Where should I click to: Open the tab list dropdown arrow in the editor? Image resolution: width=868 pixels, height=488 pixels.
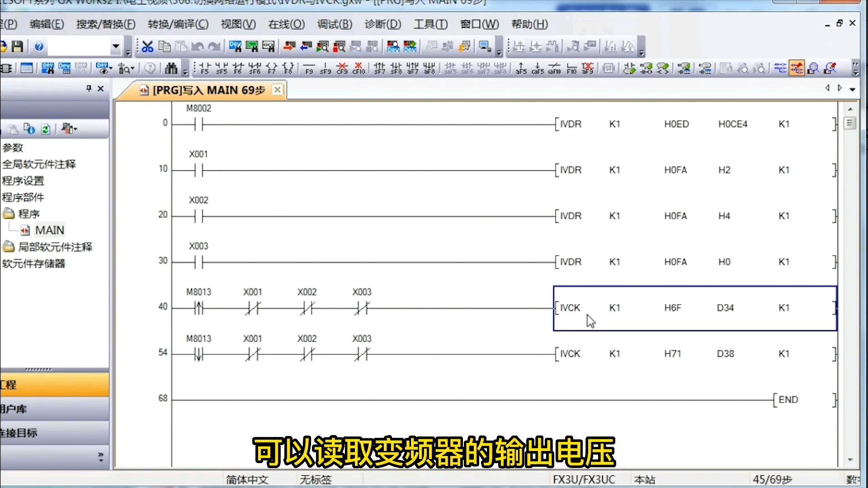pos(853,89)
